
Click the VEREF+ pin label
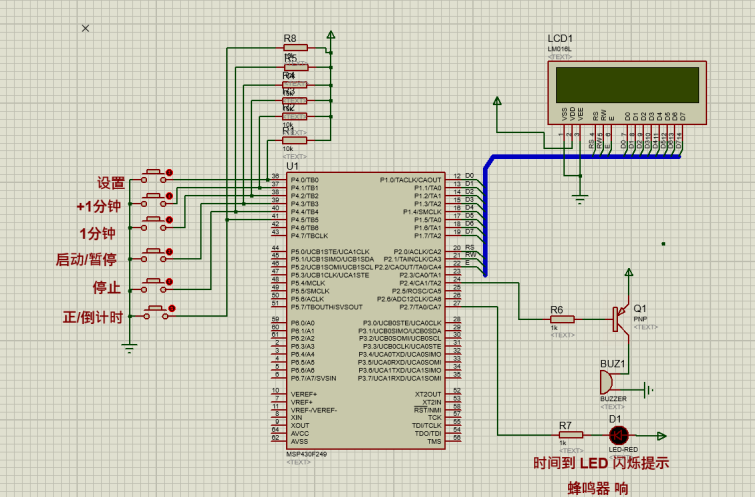[304, 394]
